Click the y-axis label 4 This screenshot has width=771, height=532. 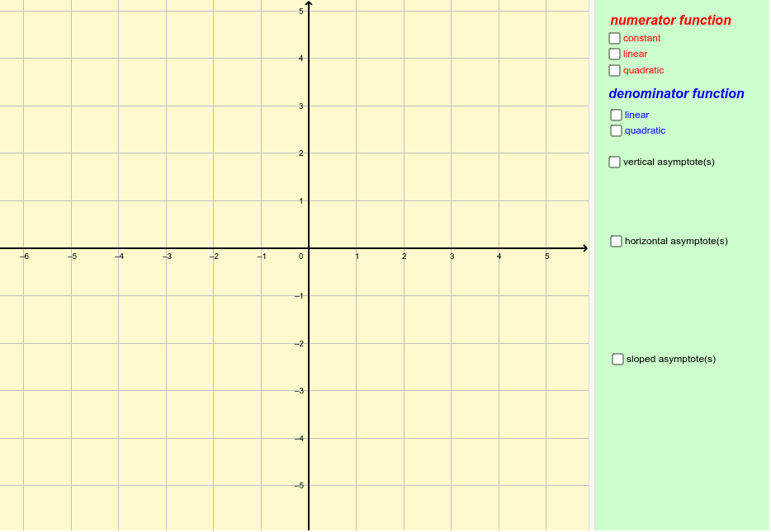tap(301, 59)
